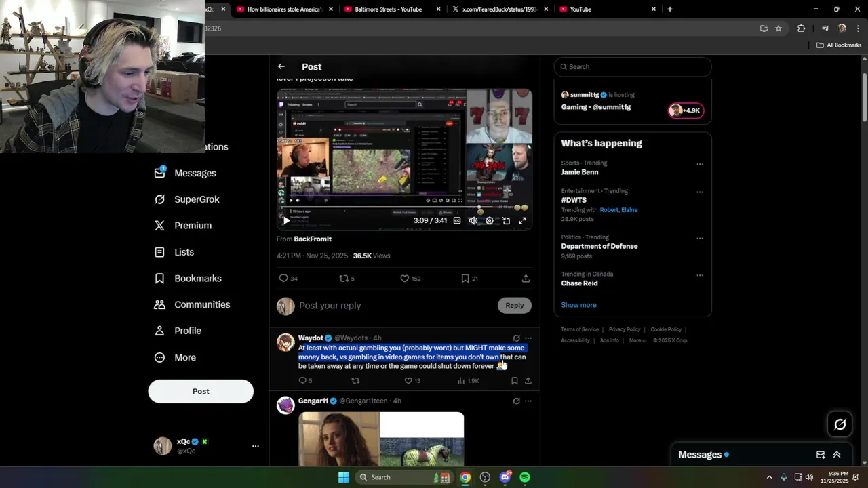Open the more menu on Gengar11's reply
This screenshot has height=488, width=868.
tap(528, 401)
